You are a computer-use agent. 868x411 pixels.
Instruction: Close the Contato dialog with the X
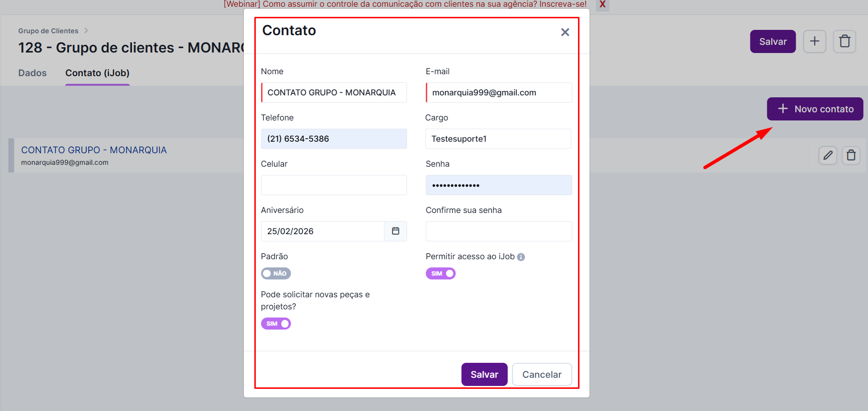pyautogui.click(x=565, y=32)
